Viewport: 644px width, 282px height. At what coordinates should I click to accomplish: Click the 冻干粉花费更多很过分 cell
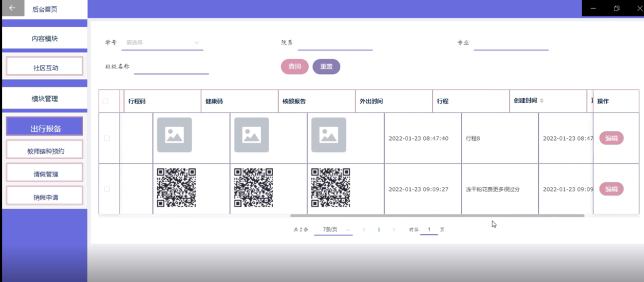[x=500, y=189]
